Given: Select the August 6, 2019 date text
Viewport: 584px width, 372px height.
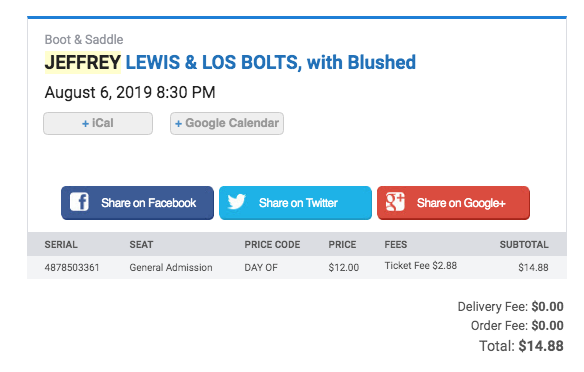Looking at the screenshot, I should point(98,92).
